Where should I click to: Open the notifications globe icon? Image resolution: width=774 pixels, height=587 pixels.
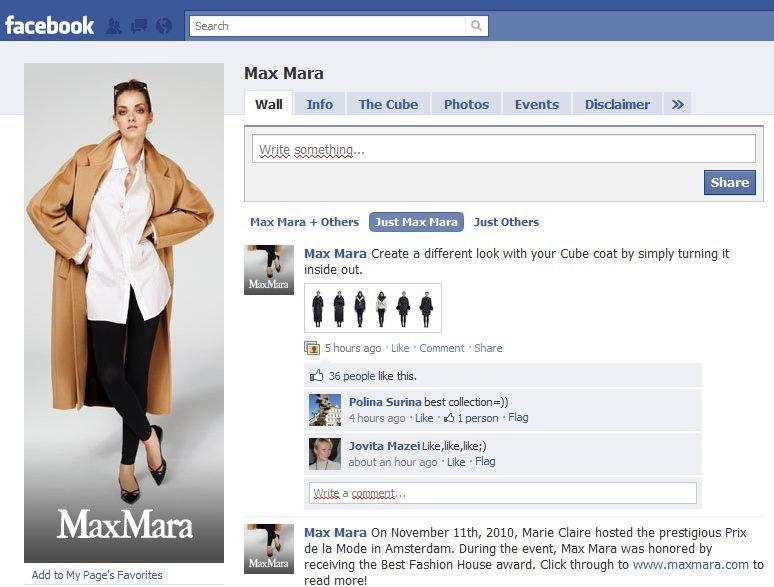point(164,26)
